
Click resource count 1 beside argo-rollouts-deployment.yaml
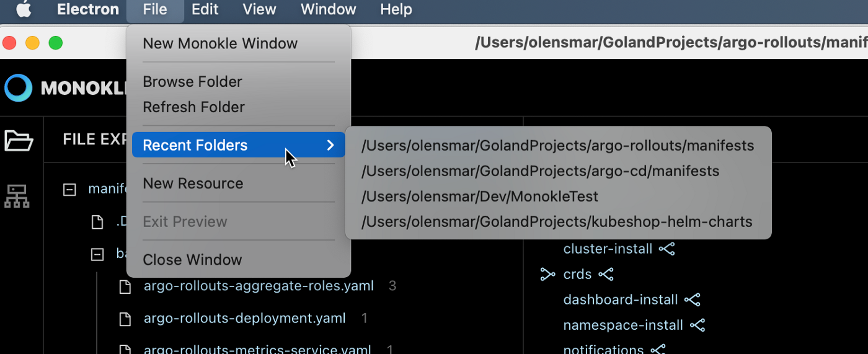click(365, 319)
